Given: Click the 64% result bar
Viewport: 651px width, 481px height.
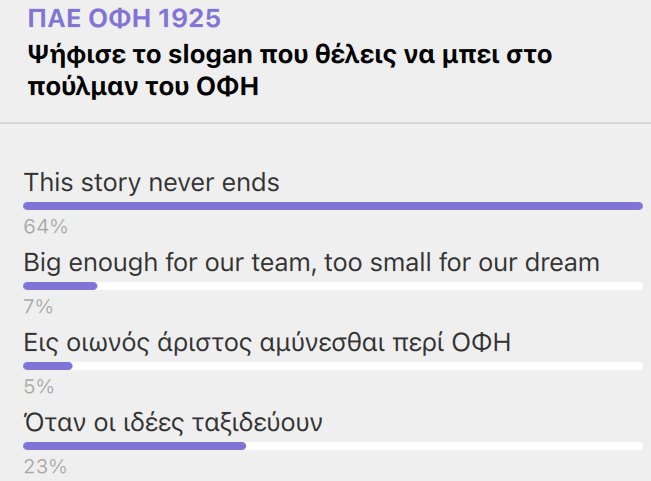Looking at the screenshot, I should click(333, 206).
